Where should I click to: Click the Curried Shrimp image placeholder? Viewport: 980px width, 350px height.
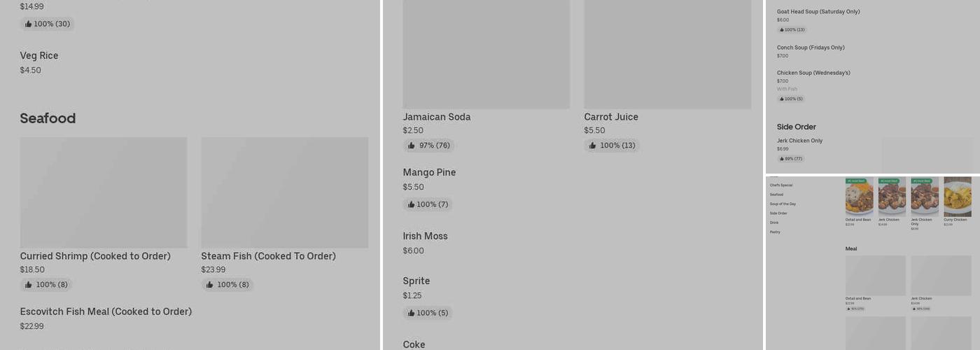coord(104,192)
